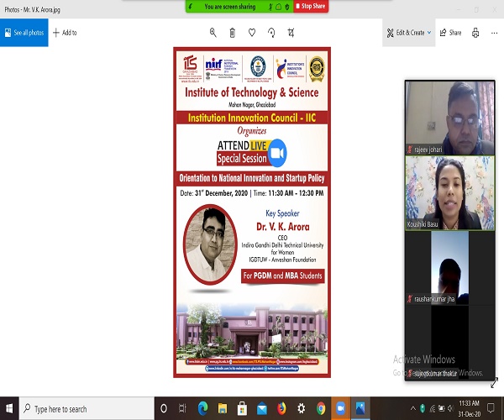
Task: Click Stop Share in the Zoom bar
Action: (311, 6)
